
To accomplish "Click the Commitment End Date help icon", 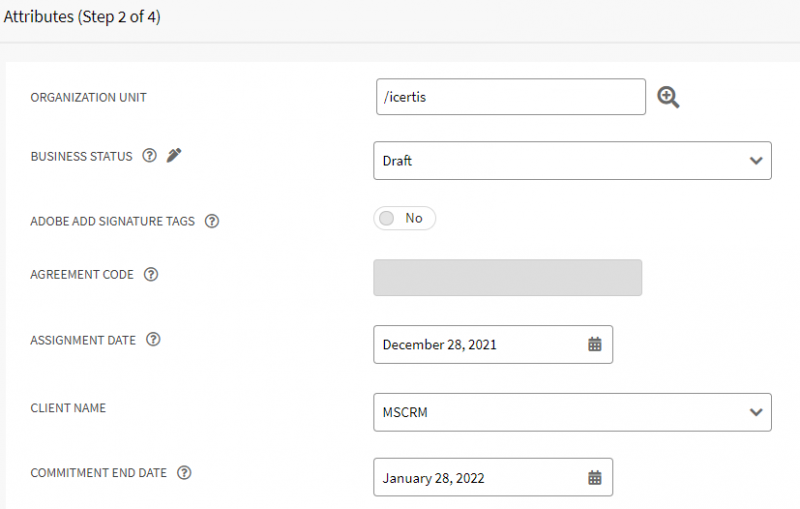I will [184, 473].
